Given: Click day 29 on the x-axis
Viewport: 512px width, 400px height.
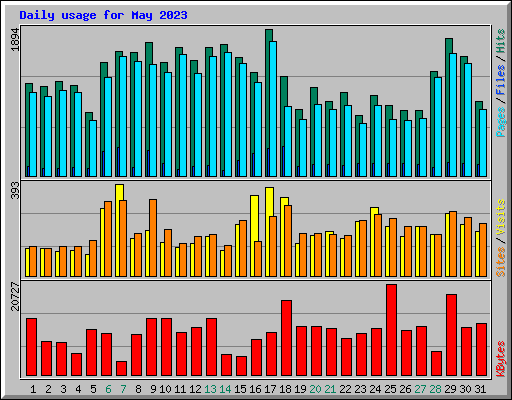Looking at the screenshot, I should click(450, 389).
